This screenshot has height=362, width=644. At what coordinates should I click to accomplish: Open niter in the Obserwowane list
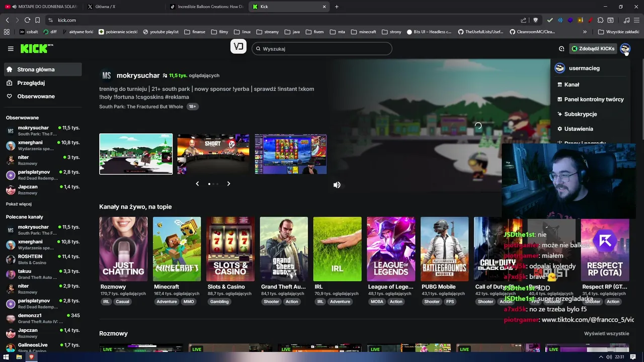pyautogui.click(x=43, y=160)
